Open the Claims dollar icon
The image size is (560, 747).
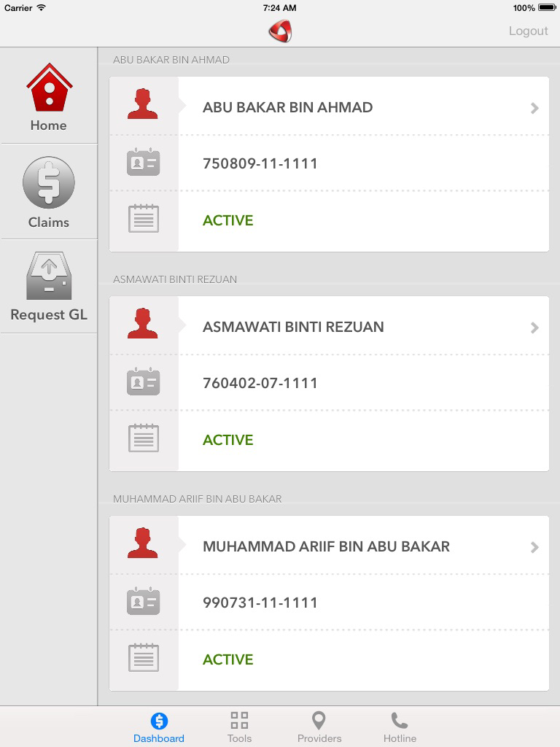(x=49, y=182)
